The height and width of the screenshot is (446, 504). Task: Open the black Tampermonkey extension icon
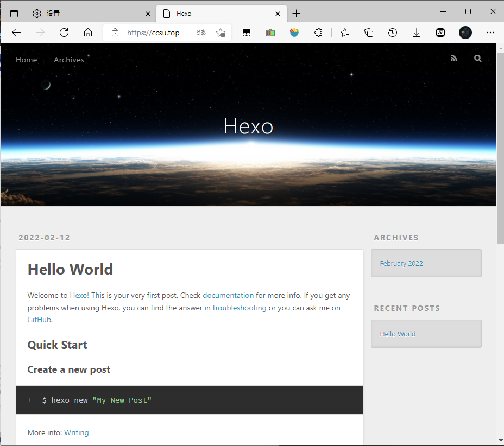[x=247, y=33]
